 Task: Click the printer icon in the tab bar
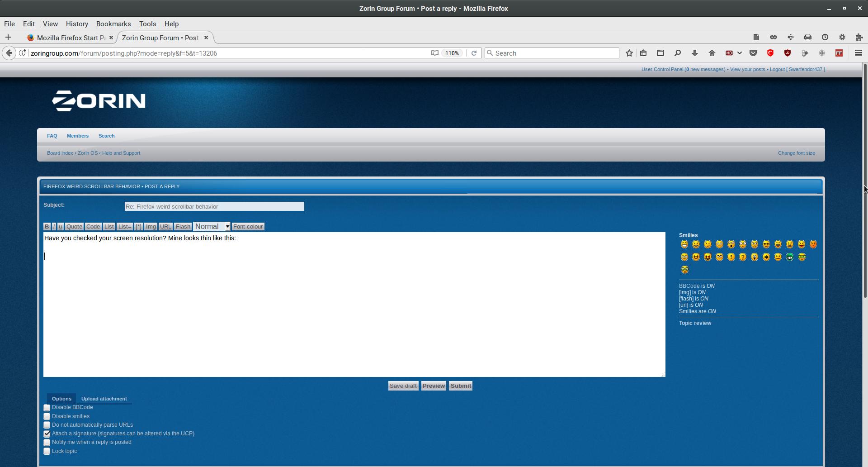point(808,37)
